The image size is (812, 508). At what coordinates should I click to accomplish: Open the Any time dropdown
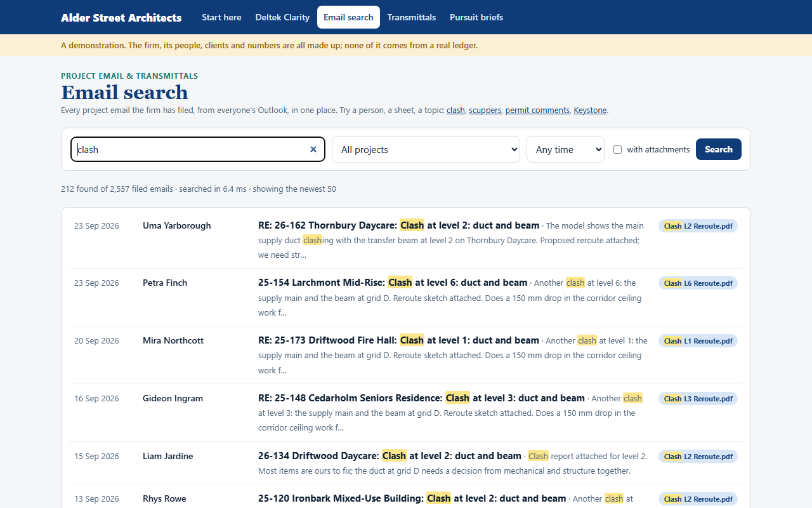(x=565, y=149)
